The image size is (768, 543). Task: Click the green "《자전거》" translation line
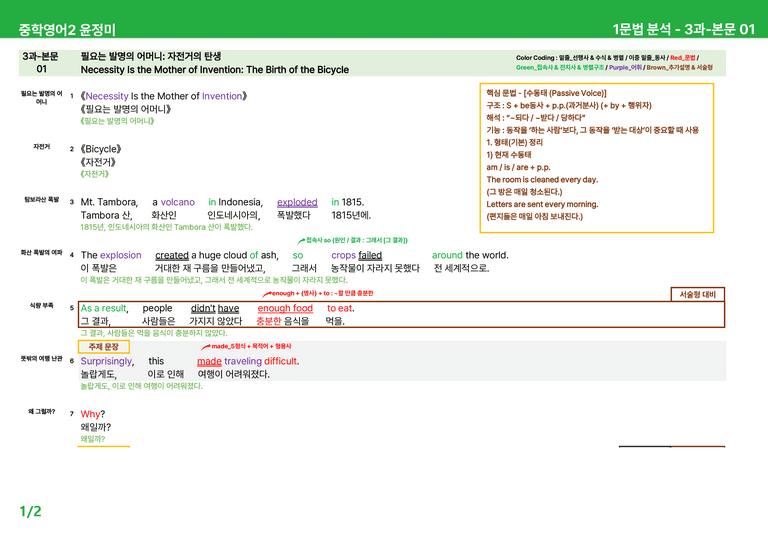pos(95,174)
